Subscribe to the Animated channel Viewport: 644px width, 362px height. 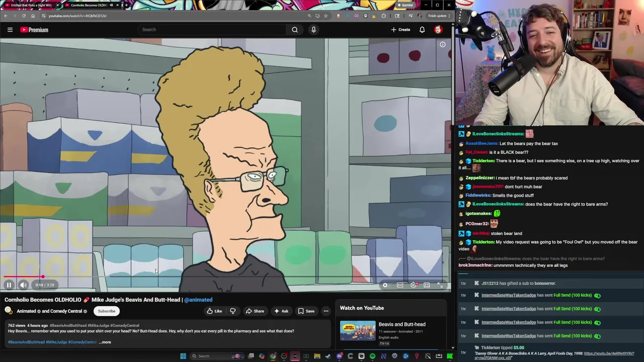tap(107, 311)
